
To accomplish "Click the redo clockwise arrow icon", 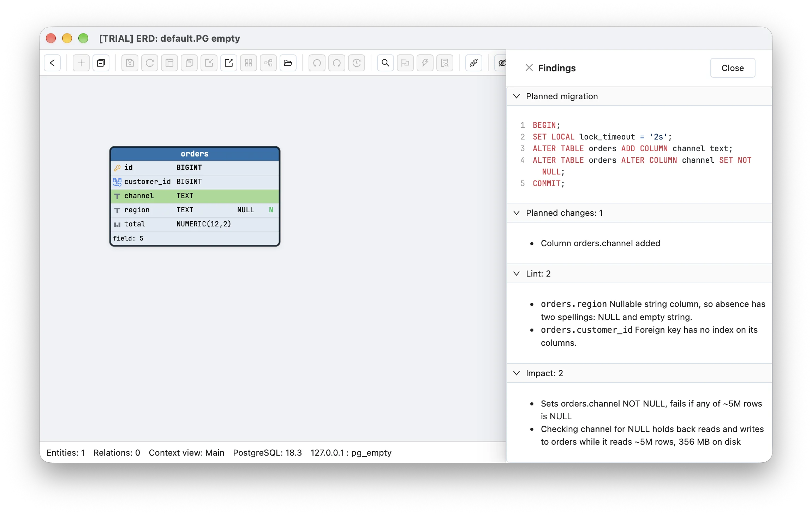I will pos(337,63).
